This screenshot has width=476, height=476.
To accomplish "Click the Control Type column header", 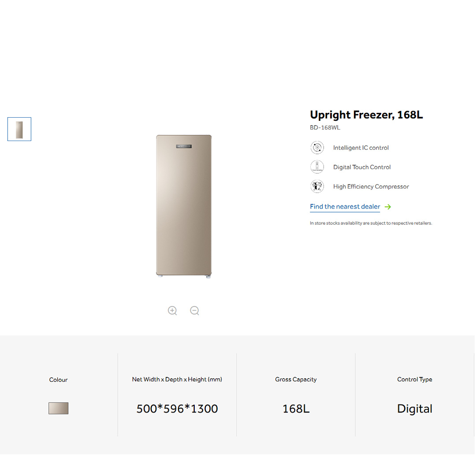I will coord(415,379).
